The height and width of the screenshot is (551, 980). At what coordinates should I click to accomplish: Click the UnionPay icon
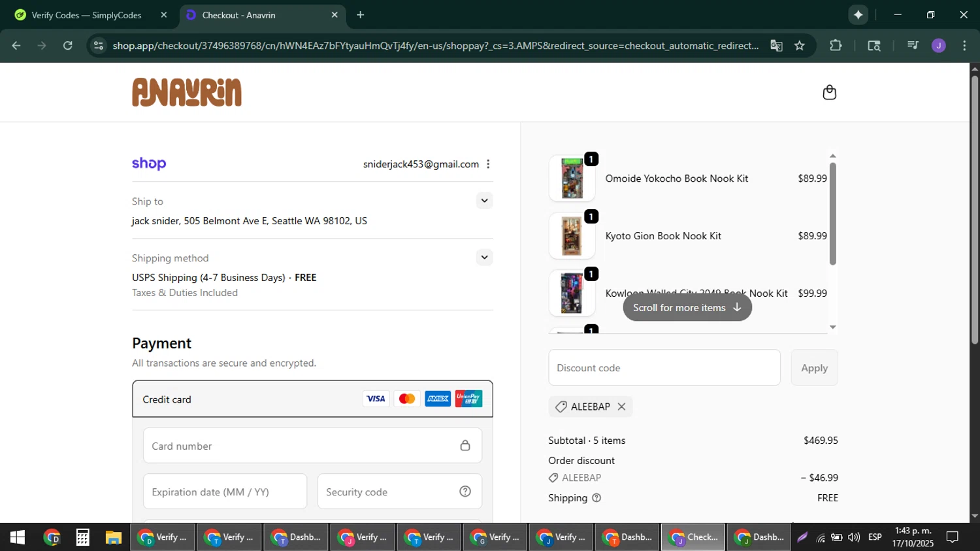(468, 399)
